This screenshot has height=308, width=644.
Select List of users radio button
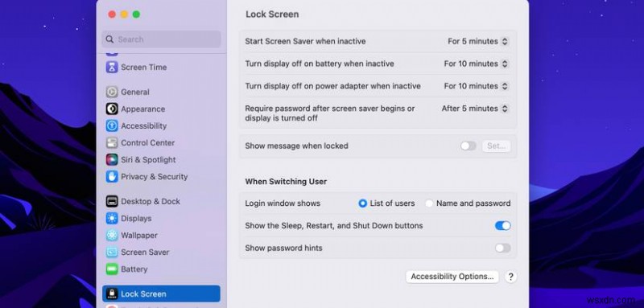pyautogui.click(x=362, y=203)
